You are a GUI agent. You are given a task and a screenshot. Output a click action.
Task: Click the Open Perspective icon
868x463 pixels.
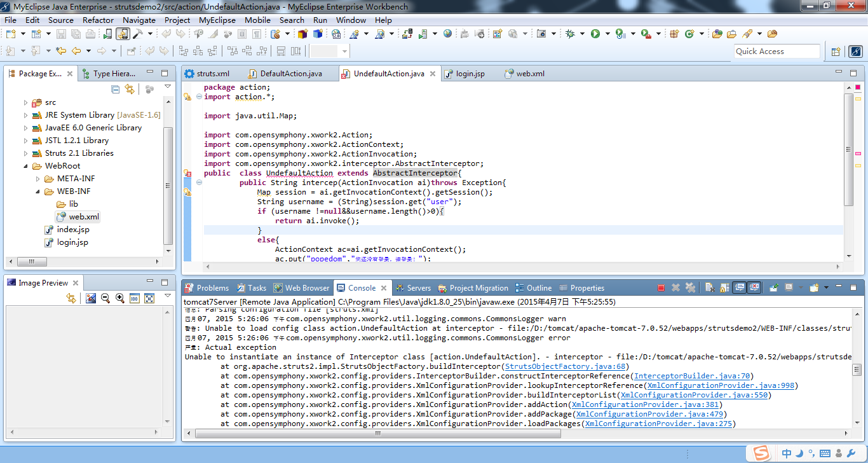pos(836,52)
